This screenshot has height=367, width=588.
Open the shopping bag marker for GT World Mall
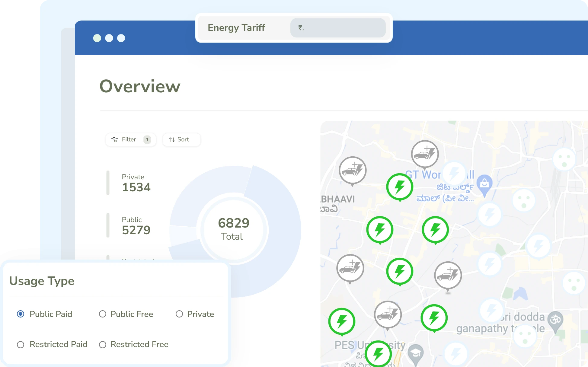(x=484, y=184)
